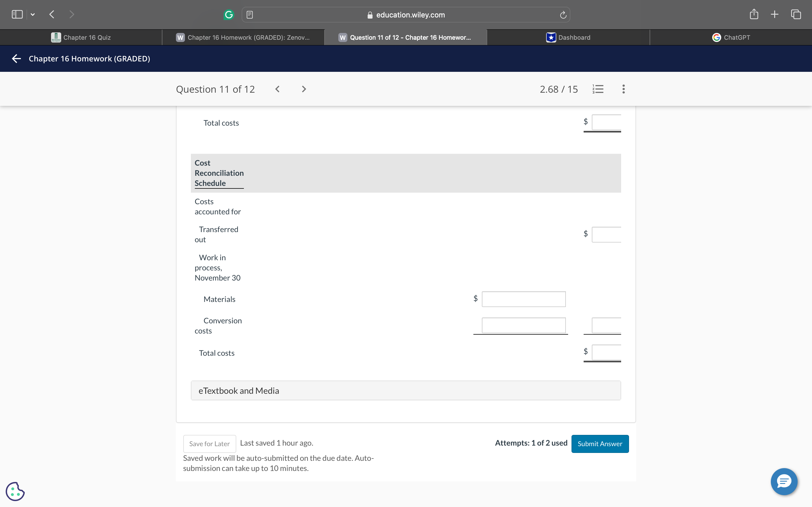The height and width of the screenshot is (507, 812).
Task: Open the question list icon
Action: coord(598,89)
